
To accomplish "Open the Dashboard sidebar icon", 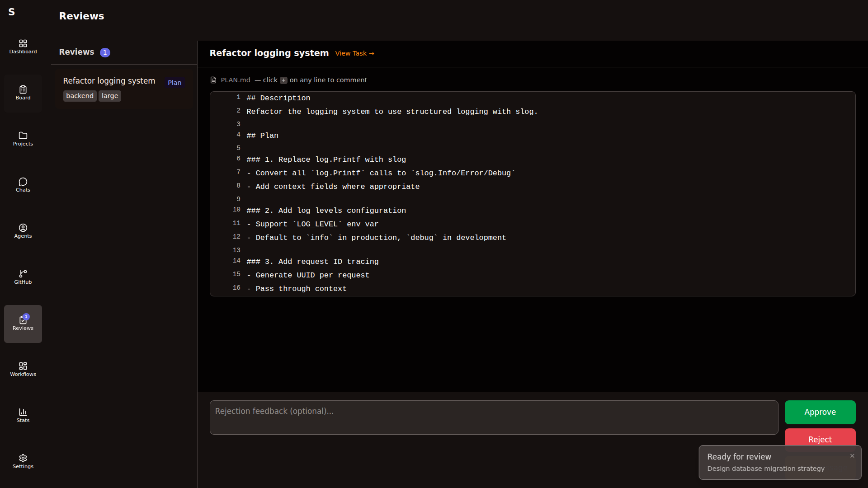I will (23, 47).
